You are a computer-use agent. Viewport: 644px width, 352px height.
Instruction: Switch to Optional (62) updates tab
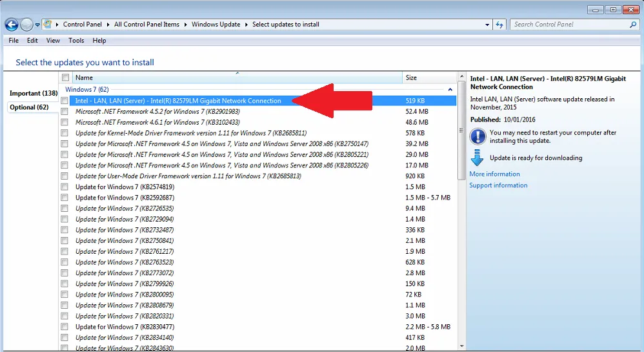coord(29,107)
